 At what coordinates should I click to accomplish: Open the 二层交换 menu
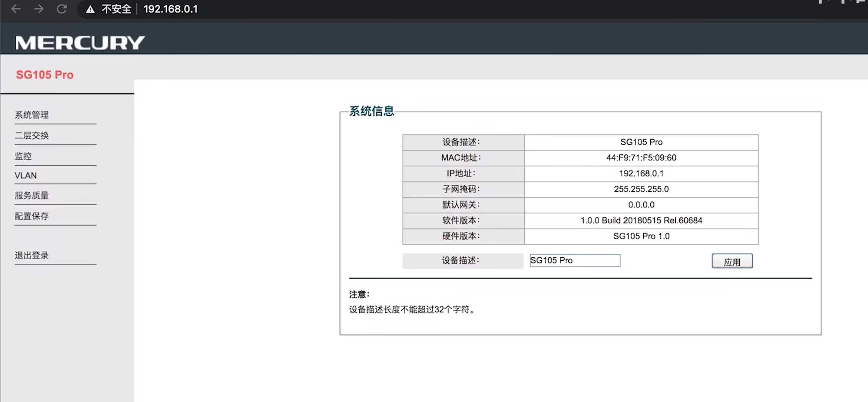32,135
